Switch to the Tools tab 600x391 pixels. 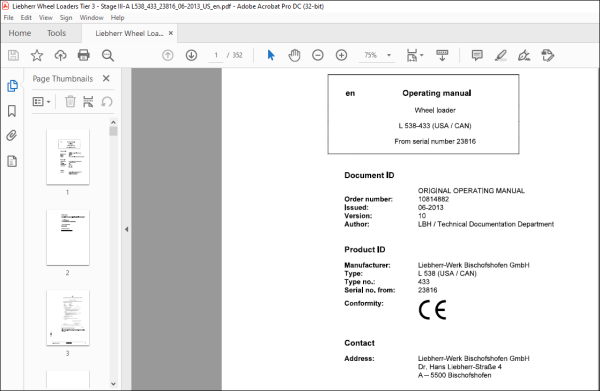click(57, 33)
